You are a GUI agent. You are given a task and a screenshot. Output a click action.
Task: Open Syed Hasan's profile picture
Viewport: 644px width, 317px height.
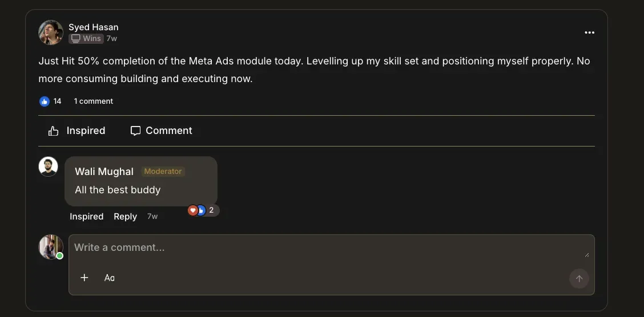51,32
